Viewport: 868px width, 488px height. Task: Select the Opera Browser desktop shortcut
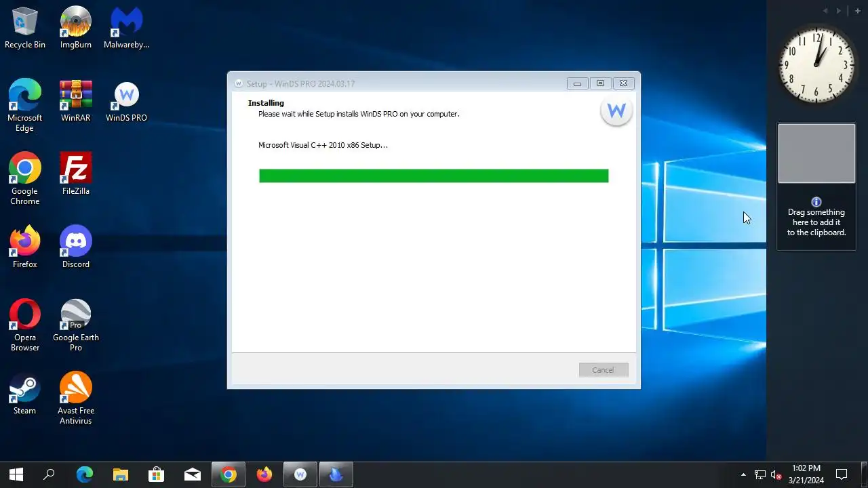24,325
